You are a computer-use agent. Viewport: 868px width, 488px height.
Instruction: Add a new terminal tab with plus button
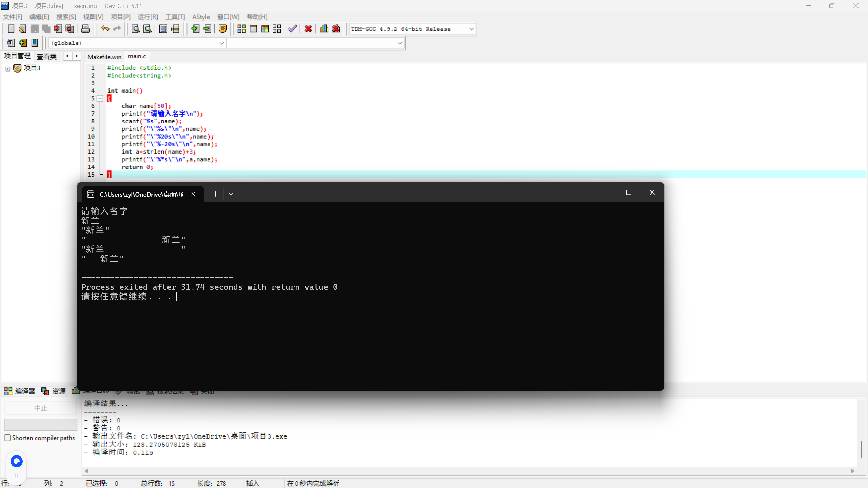click(215, 194)
